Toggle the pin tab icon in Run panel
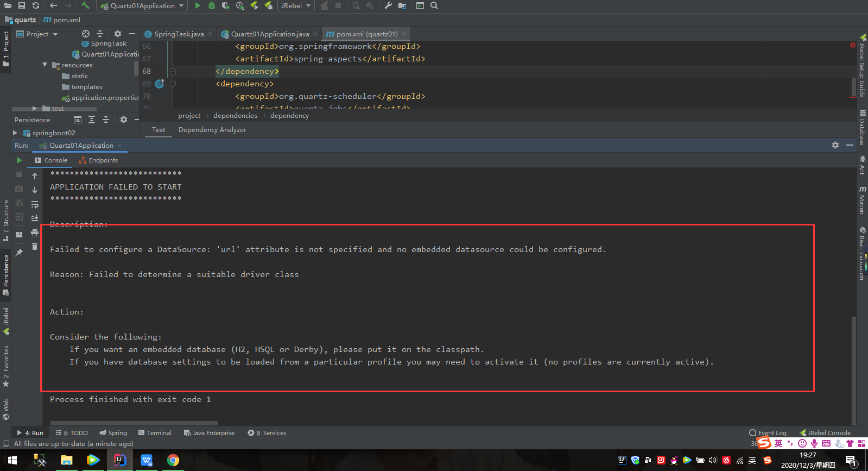The width and height of the screenshot is (868, 471). click(x=19, y=253)
